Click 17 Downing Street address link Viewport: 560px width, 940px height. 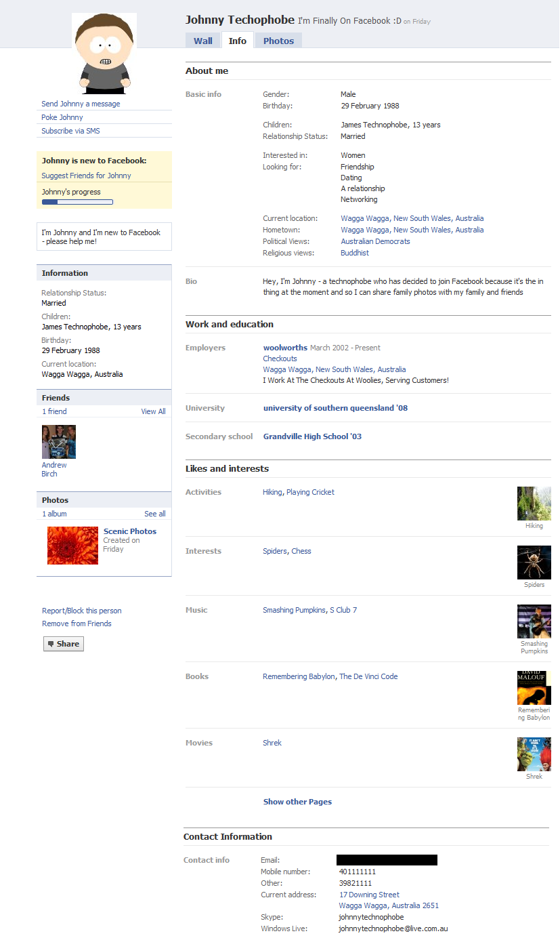[370, 895]
